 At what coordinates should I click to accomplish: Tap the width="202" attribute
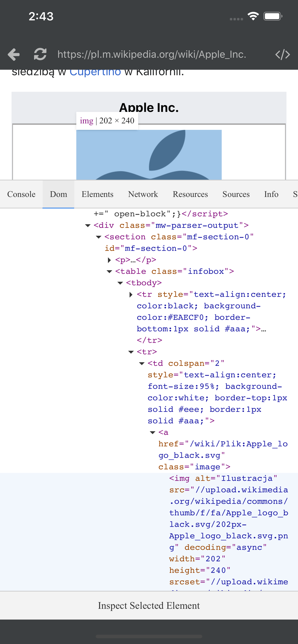pyautogui.click(x=197, y=559)
